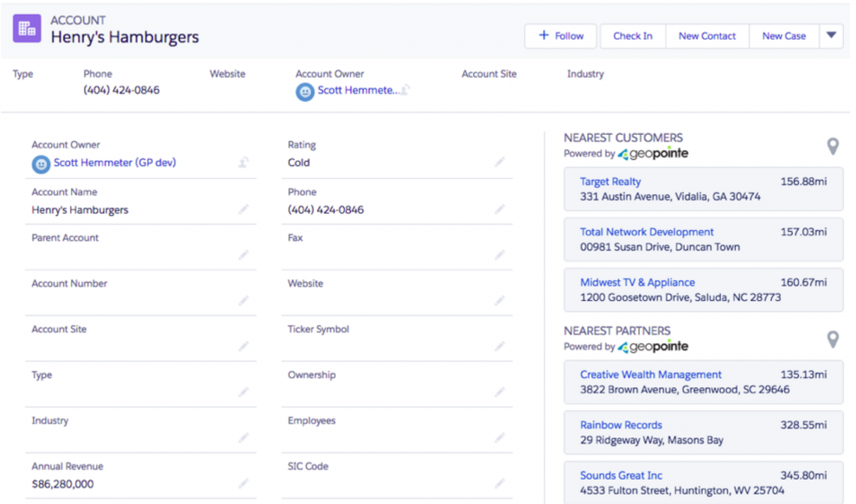The image size is (856, 504).
Task: Click the NEAREST PARTNERS heading
Action: (616, 331)
